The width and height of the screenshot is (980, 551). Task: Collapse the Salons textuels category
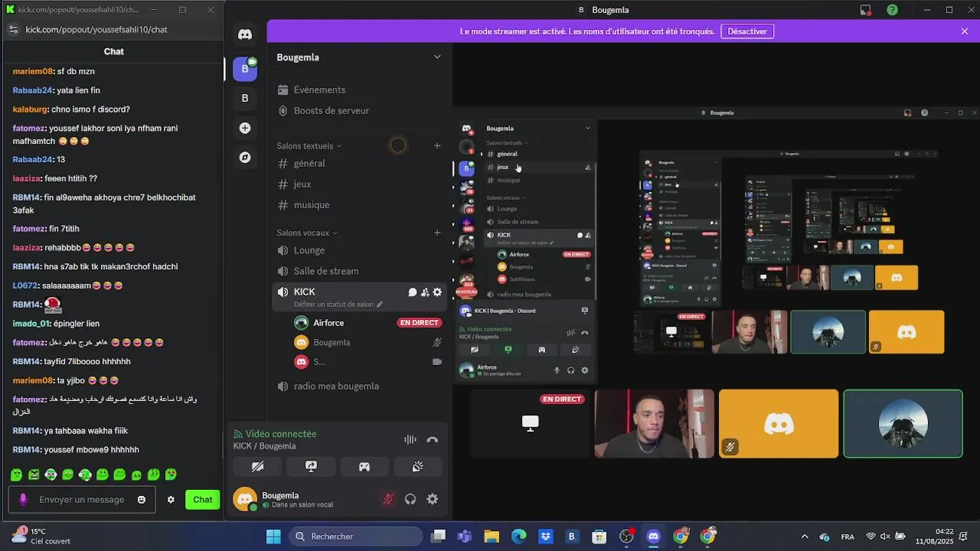[x=309, y=145]
